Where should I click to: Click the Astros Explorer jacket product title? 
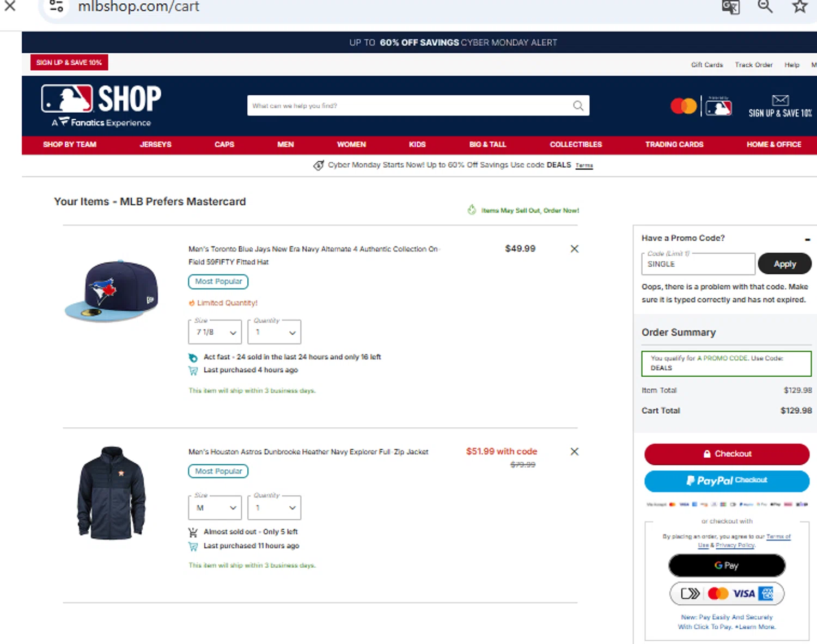(308, 452)
